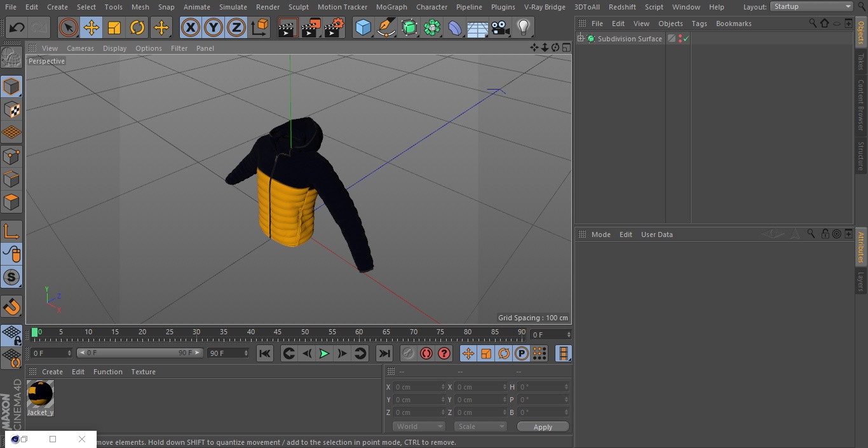This screenshot has height=448, width=868.
Task: Open the Sculpt menu
Action: pos(299,7)
